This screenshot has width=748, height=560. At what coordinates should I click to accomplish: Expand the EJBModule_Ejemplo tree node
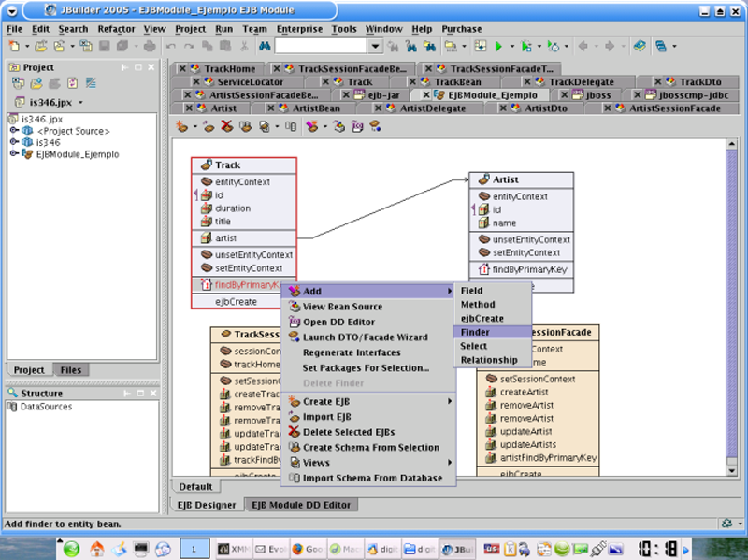click(14, 154)
